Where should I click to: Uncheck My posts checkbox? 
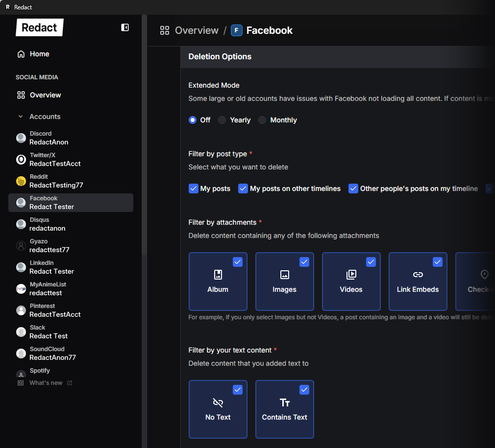[x=193, y=189]
